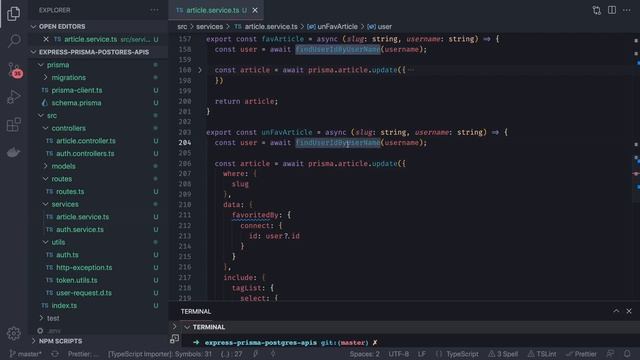The width and height of the screenshot is (640, 360).
Task: Collapse the controllers folder
Action: coord(45,128)
